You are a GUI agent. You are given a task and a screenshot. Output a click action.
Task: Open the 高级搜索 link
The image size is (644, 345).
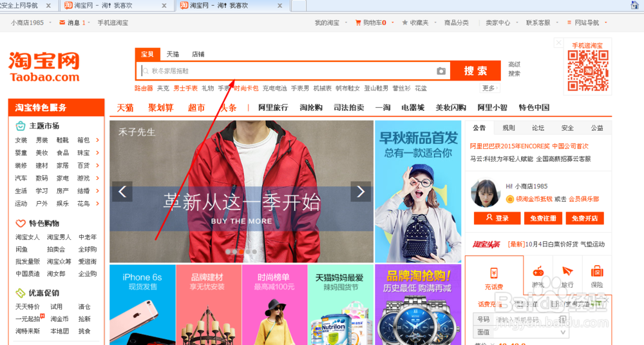pyautogui.click(x=514, y=69)
